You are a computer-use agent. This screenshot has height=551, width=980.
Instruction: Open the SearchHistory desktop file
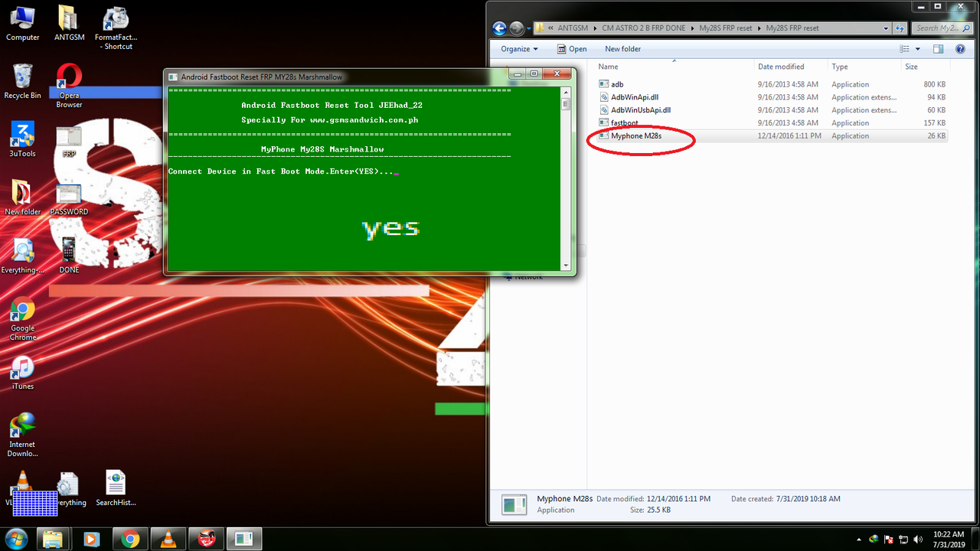(x=116, y=489)
